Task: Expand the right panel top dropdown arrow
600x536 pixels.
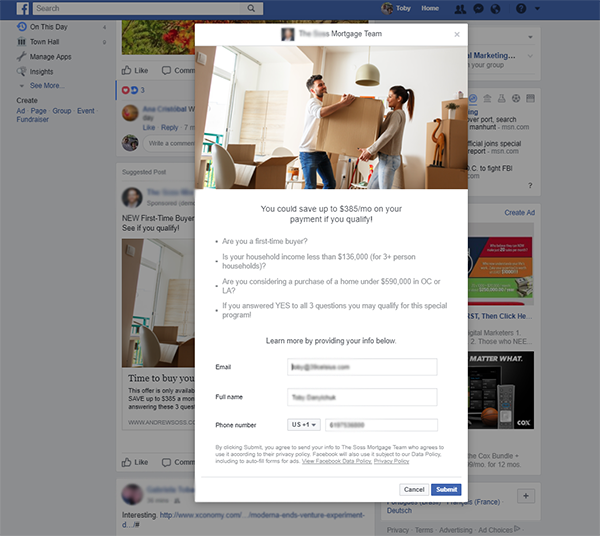Action: click(530, 37)
